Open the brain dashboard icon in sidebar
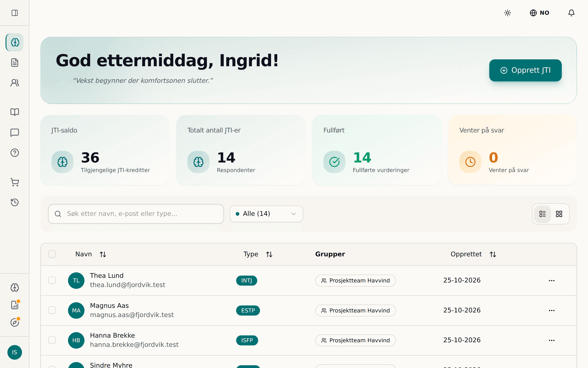This screenshot has width=588, height=368. (15, 42)
